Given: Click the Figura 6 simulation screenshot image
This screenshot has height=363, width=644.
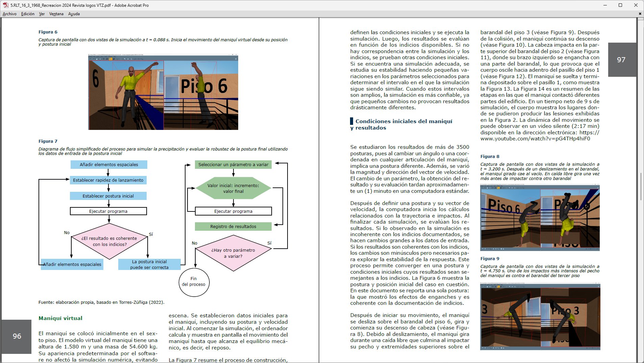Looking at the screenshot, I should point(163,92).
